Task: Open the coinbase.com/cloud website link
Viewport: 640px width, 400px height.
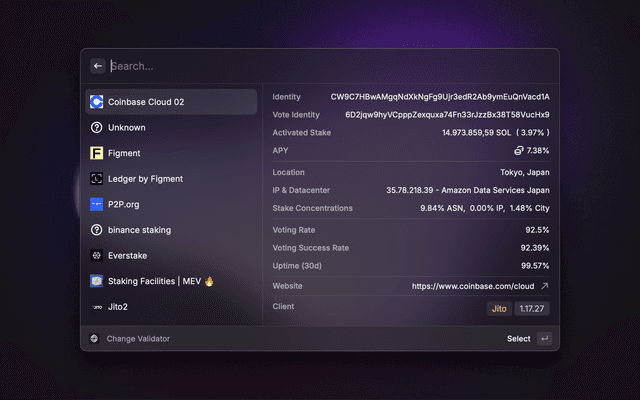Action: pos(474,286)
